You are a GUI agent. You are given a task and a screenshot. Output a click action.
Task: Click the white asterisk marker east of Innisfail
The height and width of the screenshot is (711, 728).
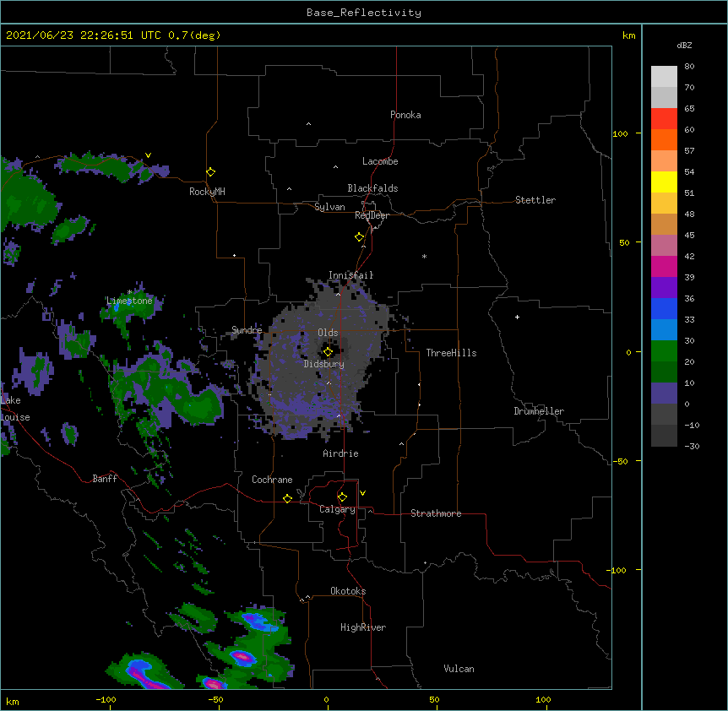point(424,256)
